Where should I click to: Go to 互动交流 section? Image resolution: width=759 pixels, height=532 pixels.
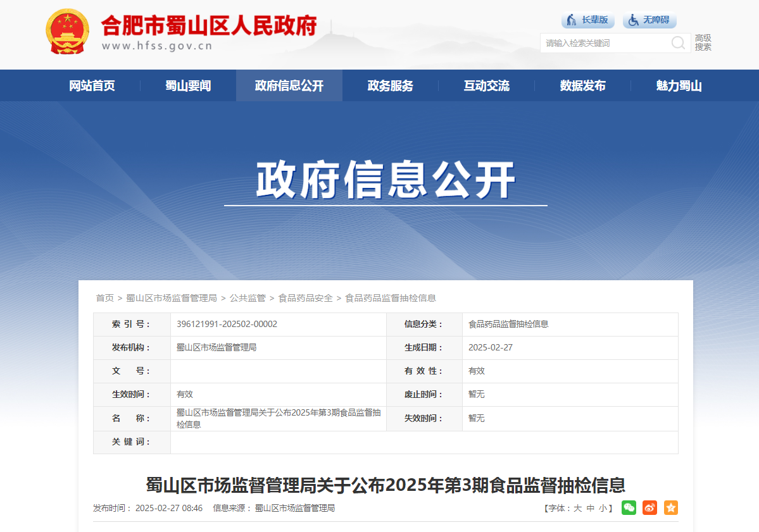click(486, 85)
